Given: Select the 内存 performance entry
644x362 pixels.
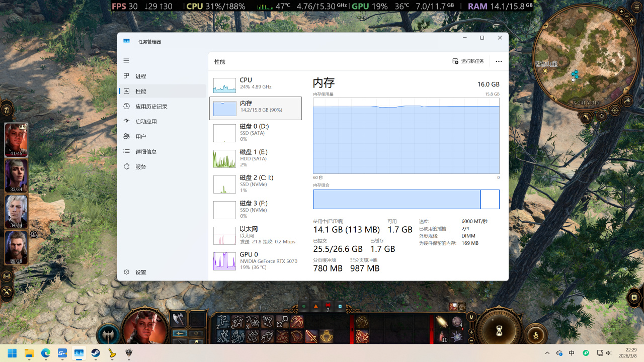Looking at the screenshot, I should point(256,108).
